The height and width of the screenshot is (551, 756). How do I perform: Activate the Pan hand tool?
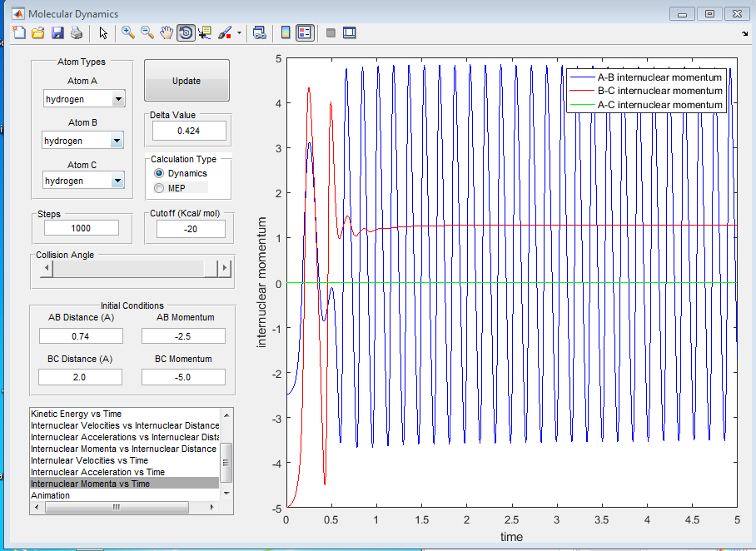(x=167, y=33)
